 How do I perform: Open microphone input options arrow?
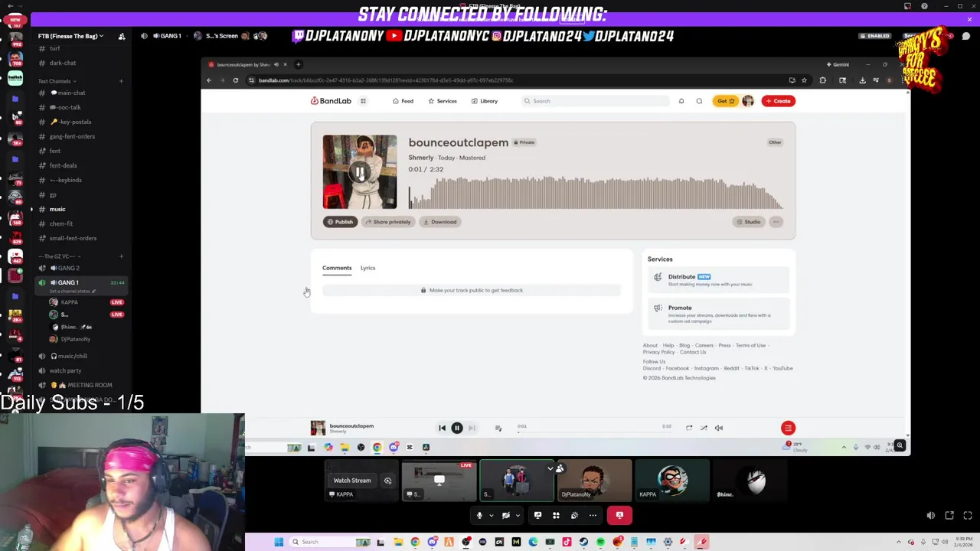click(x=492, y=516)
